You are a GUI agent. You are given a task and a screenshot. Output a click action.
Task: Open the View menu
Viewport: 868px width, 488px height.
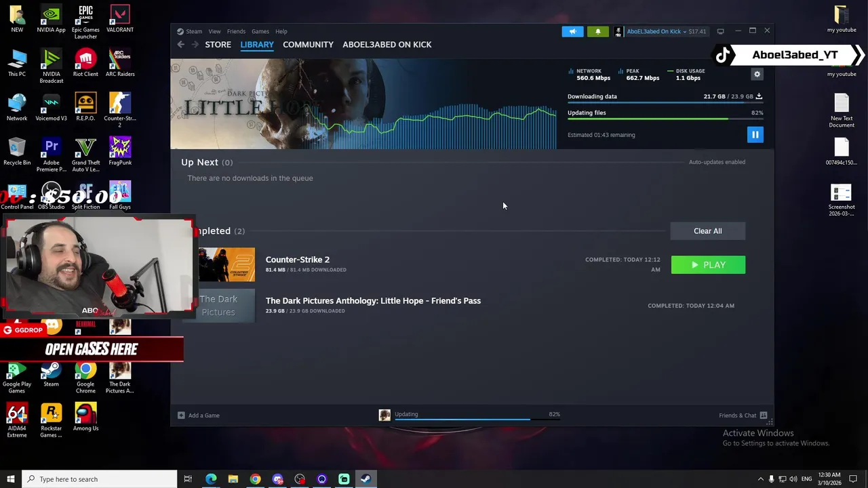[214, 31]
